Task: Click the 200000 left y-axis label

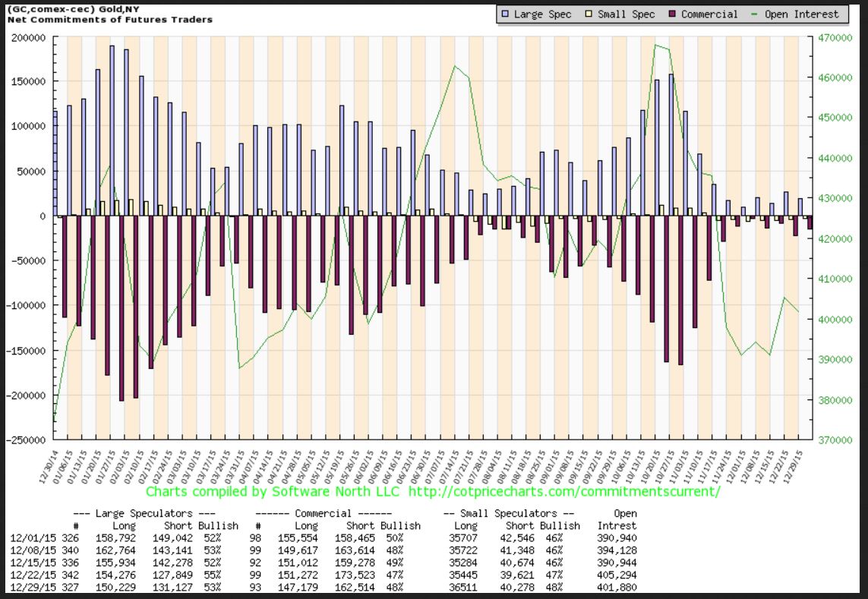Action: click(x=29, y=36)
